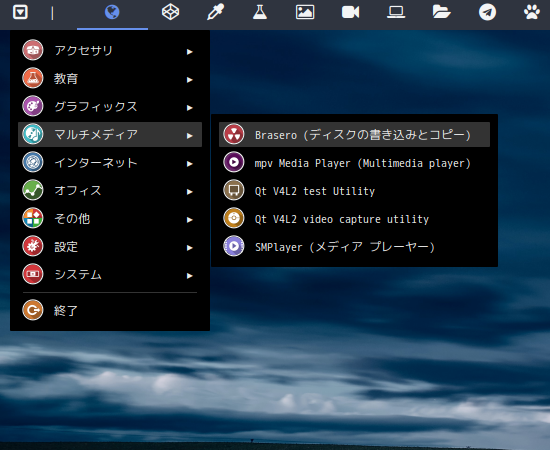Open the 教育 menu category
Screen dimensions: 550x450
tap(110, 78)
